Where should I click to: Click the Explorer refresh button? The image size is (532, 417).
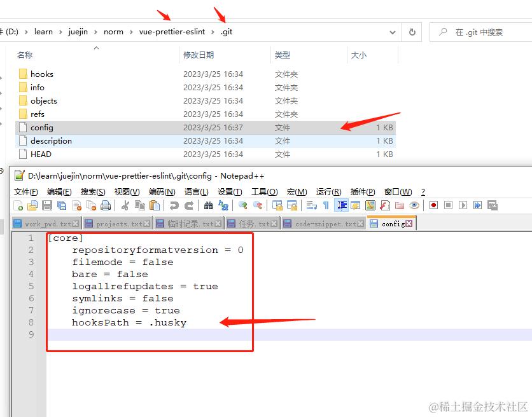coord(412,32)
